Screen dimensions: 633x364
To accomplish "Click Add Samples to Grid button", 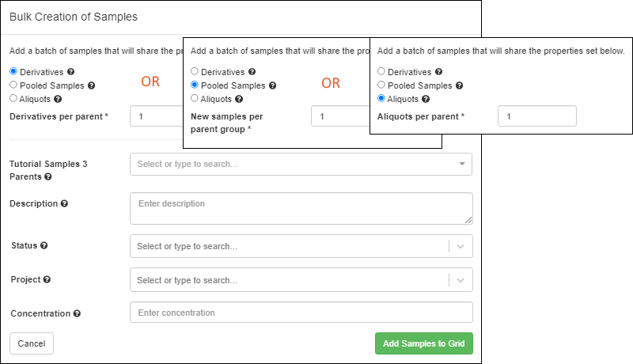I will click(423, 343).
